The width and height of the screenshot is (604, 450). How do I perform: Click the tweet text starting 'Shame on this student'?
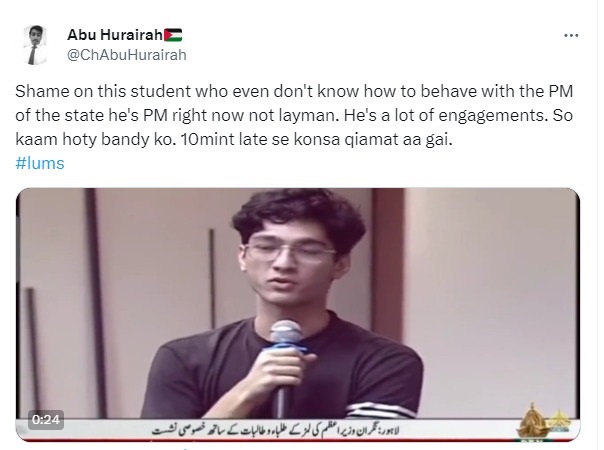pyautogui.click(x=294, y=115)
